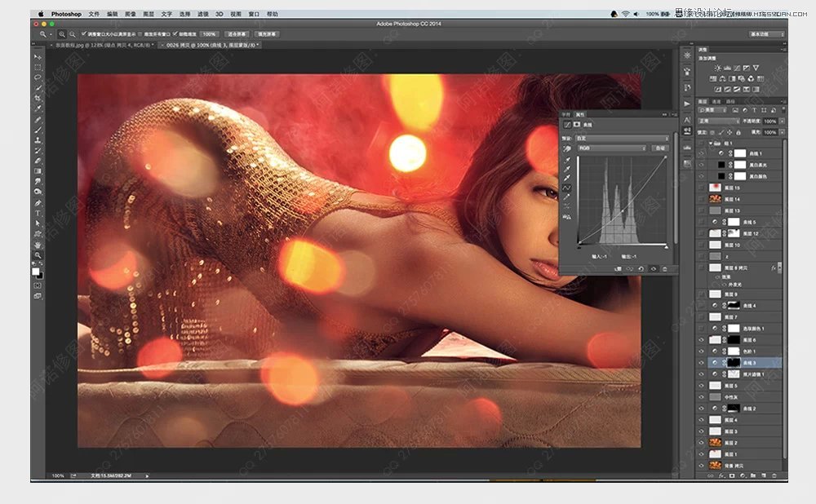Click the Zoom tool in the toolbar
Image resolution: width=816 pixels, height=504 pixels.
click(38, 254)
